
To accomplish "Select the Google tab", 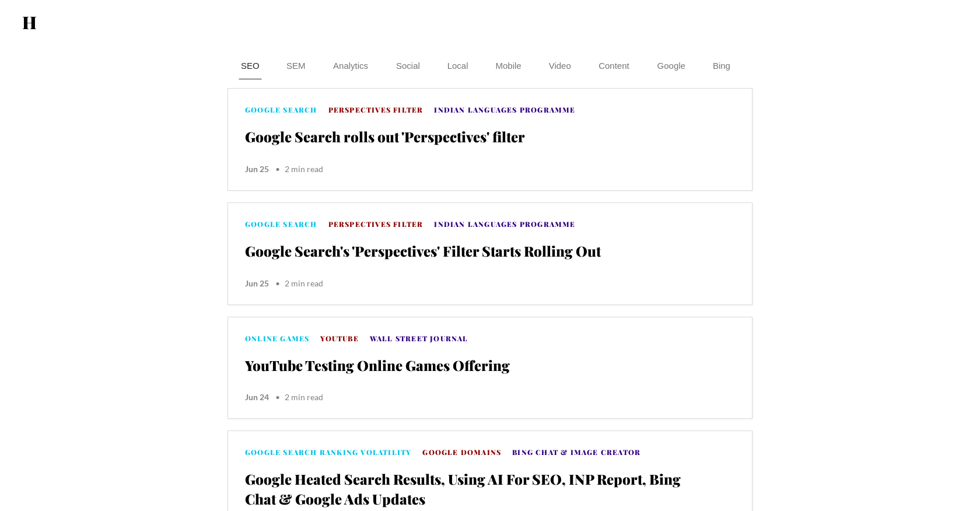I will coord(671,66).
